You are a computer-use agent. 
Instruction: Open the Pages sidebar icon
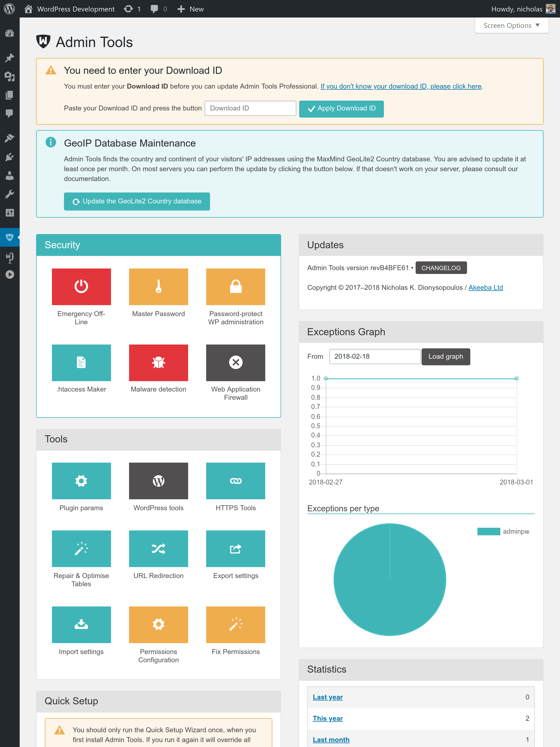coord(10,95)
